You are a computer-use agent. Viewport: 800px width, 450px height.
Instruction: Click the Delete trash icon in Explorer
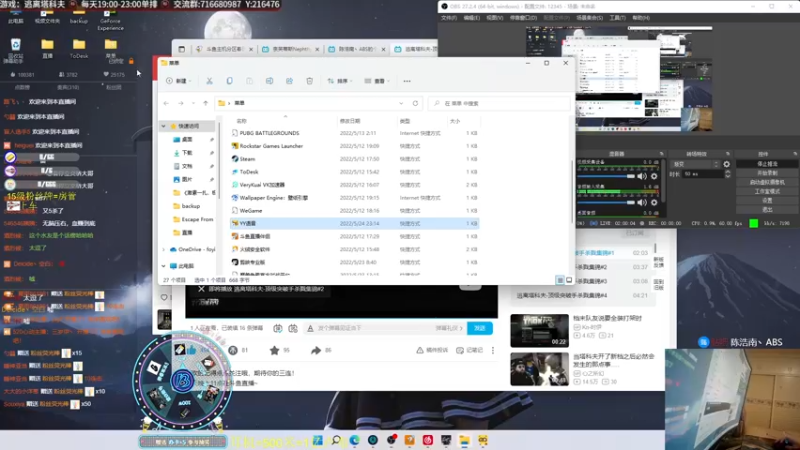[309, 81]
